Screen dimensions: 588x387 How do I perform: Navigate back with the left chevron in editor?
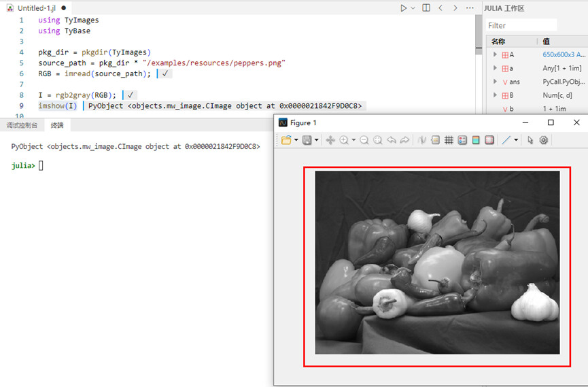[440, 8]
